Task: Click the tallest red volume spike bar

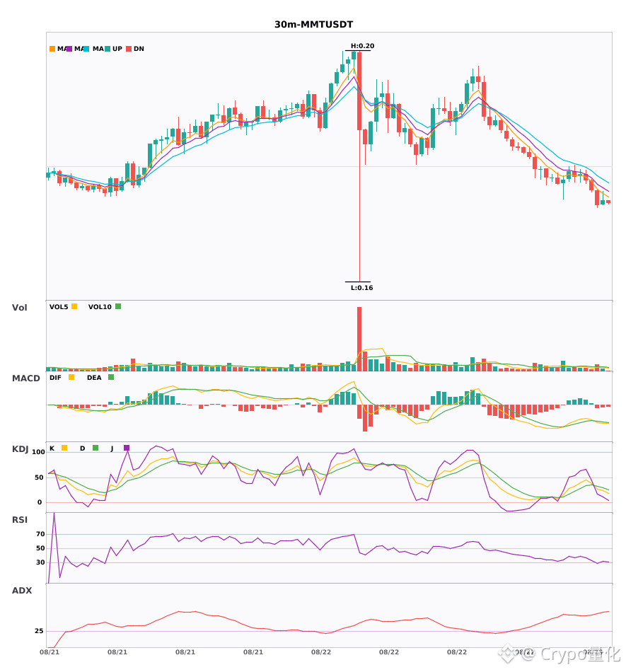Action: click(359, 339)
